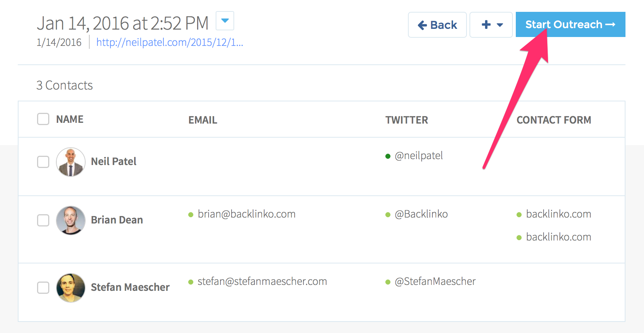
Task: Toggle the select-all checkbox beside NAME
Action: pyautogui.click(x=43, y=119)
